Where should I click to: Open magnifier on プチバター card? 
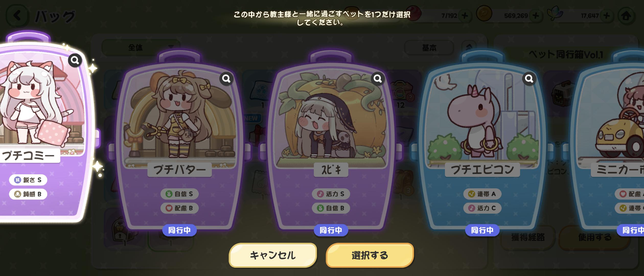pos(226,78)
